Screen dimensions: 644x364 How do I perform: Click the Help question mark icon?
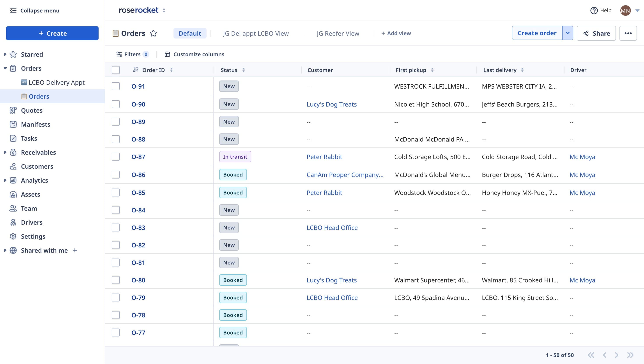(x=594, y=10)
